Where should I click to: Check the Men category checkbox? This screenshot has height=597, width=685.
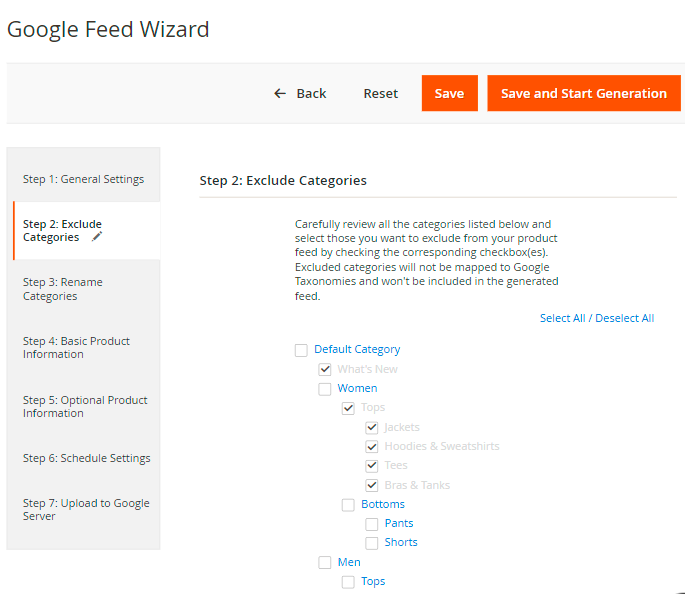[325, 563]
